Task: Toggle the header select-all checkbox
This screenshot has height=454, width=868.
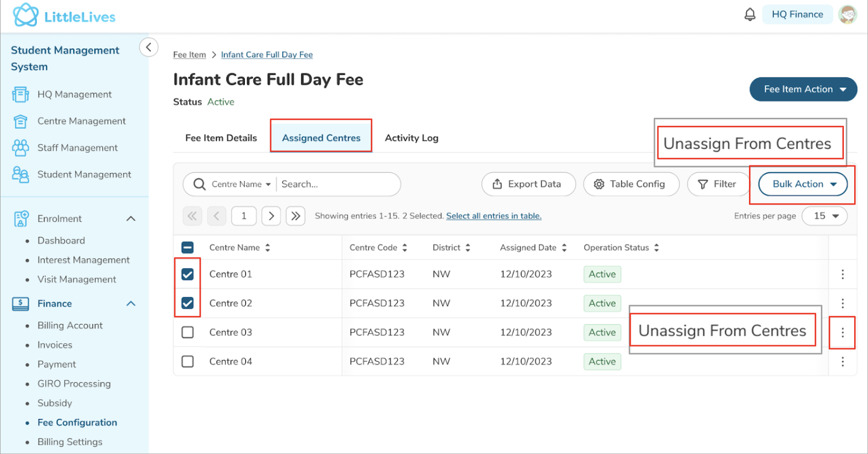Action: [x=187, y=248]
